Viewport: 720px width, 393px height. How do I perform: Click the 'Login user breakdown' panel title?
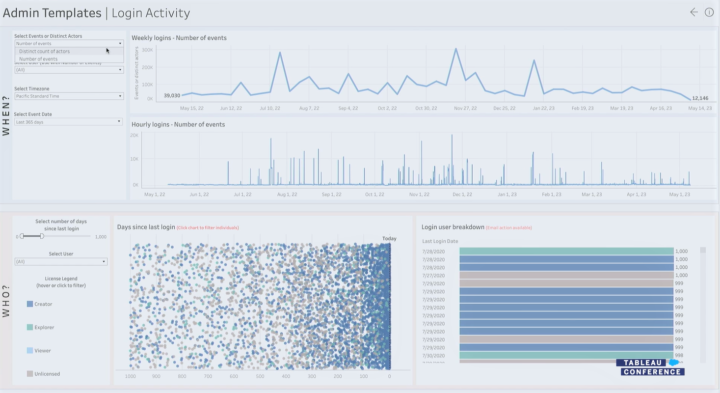(453, 227)
